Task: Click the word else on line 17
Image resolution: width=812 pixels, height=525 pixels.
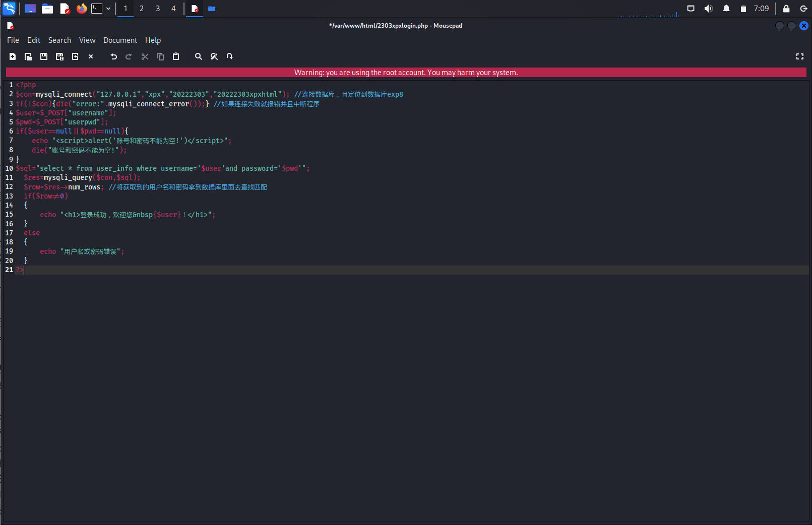Action: click(x=32, y=233)
